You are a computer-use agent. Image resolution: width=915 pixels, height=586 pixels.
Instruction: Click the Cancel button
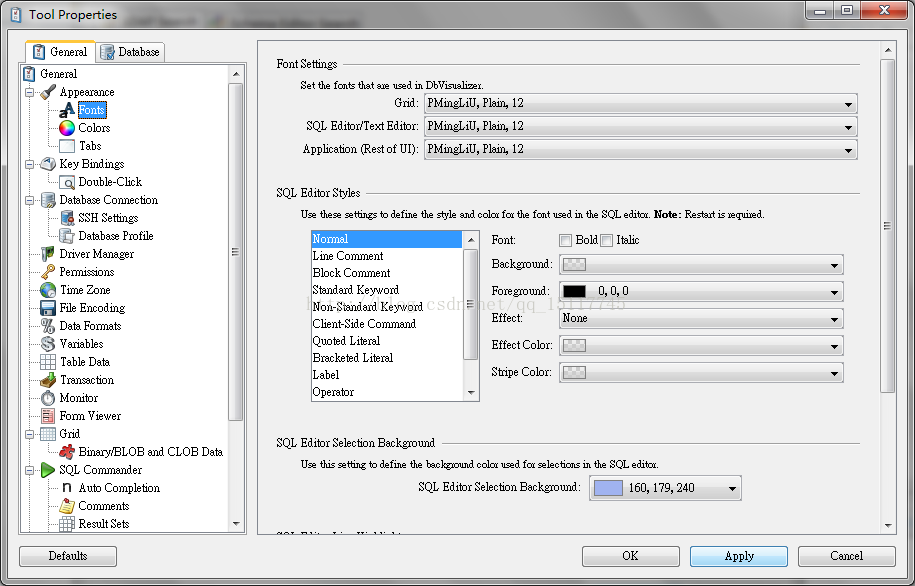pyautogui.click(x=847, y=556)
